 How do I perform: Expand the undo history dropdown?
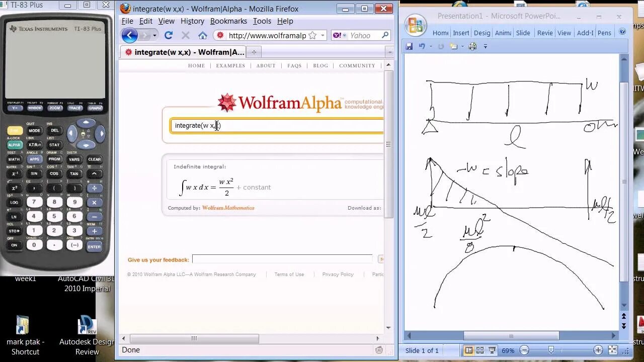(430, 46)
